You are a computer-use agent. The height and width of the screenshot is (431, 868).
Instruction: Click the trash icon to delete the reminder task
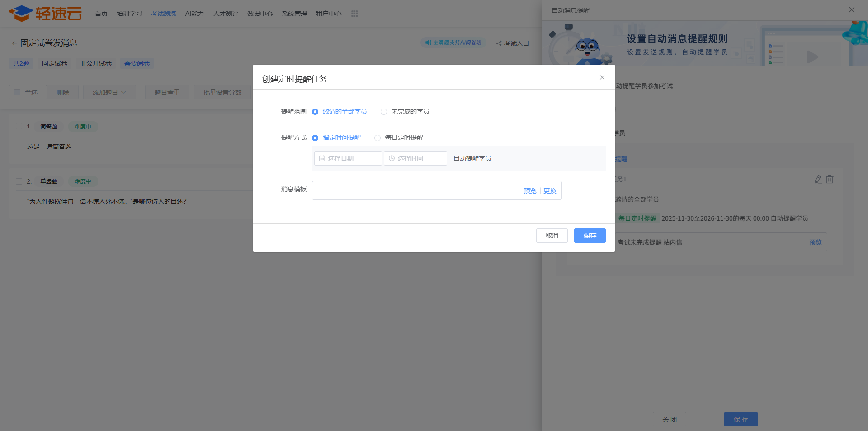(830, 180)
